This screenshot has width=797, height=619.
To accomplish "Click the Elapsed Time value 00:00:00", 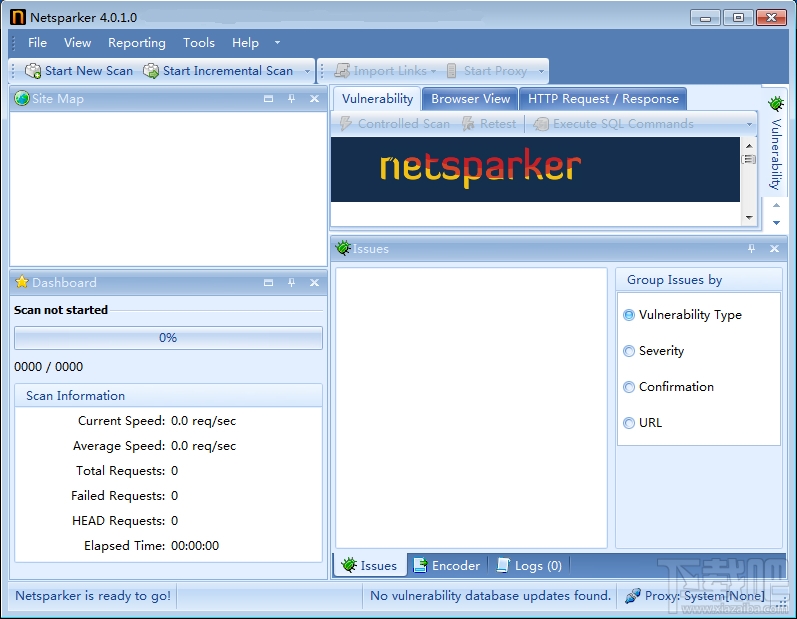I will pos(195,546).
